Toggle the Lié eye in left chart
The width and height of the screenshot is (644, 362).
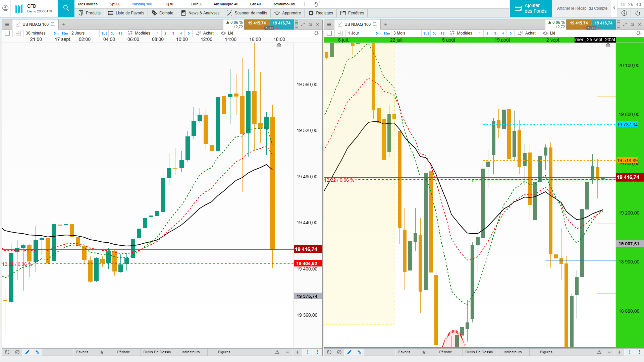223,33
